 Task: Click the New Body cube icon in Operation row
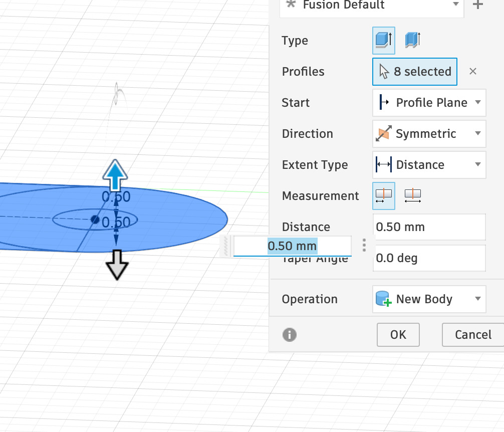pyautogui.click(x=383, y=299)
